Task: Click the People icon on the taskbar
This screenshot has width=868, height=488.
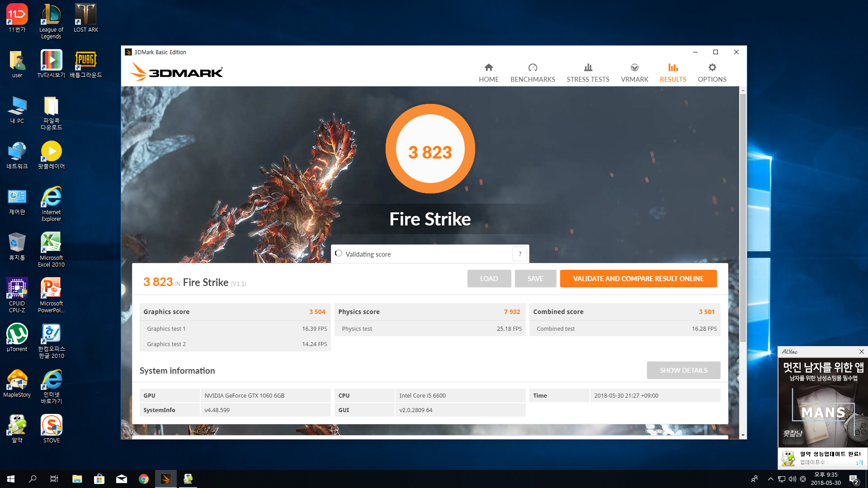Action: point(754,479)
